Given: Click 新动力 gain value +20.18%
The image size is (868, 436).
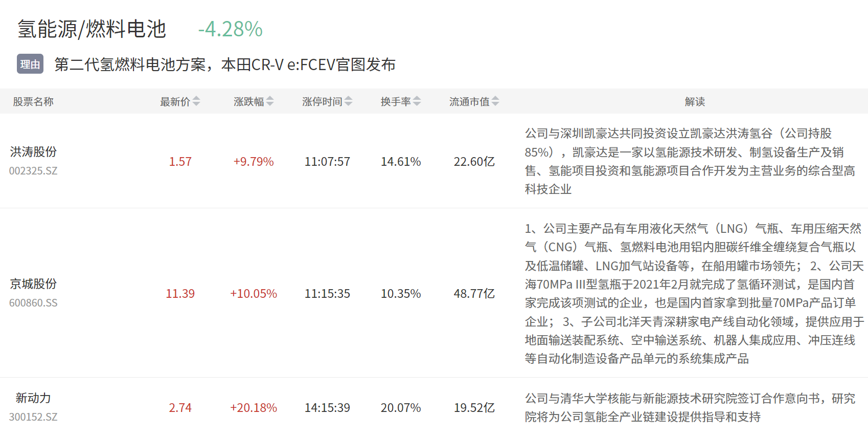Looking at the screenshot, I should pos(254,408).
